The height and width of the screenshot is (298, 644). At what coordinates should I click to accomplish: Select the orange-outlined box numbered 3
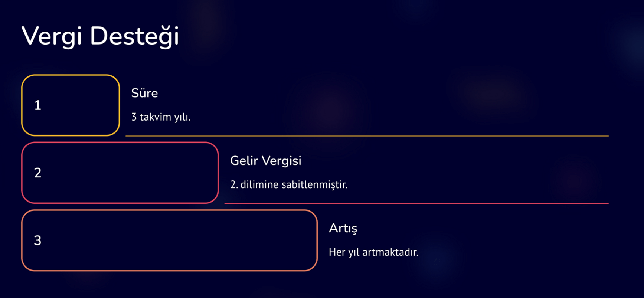click(169, 240)
